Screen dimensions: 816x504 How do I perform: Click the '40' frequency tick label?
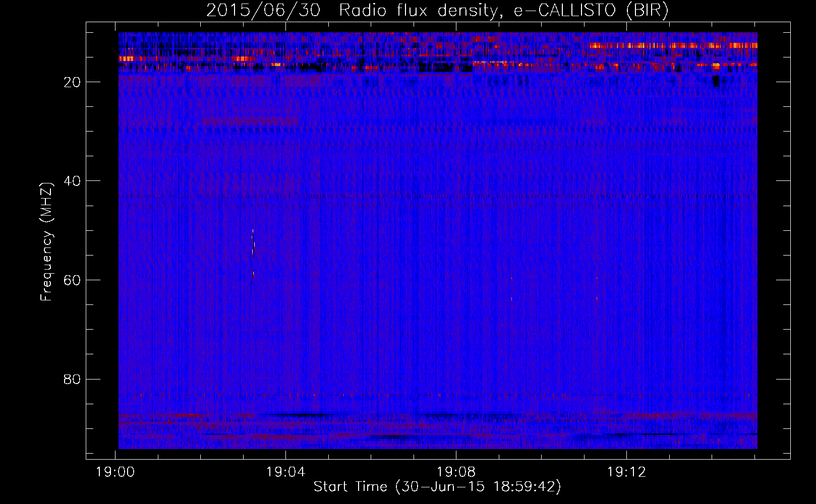(73, 181)
